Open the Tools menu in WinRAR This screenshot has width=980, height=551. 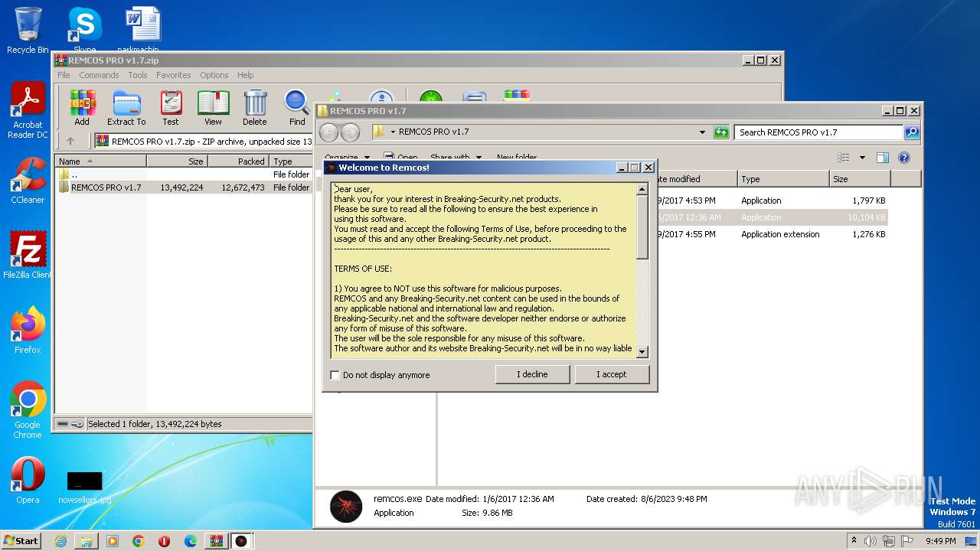pos(138,75)
